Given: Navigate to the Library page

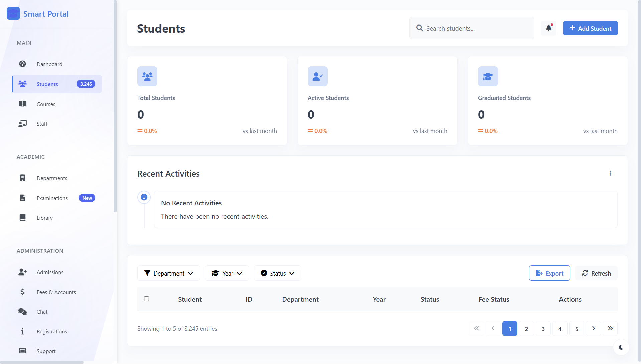Looking at the screenshot, I should [x=45, y=217].
